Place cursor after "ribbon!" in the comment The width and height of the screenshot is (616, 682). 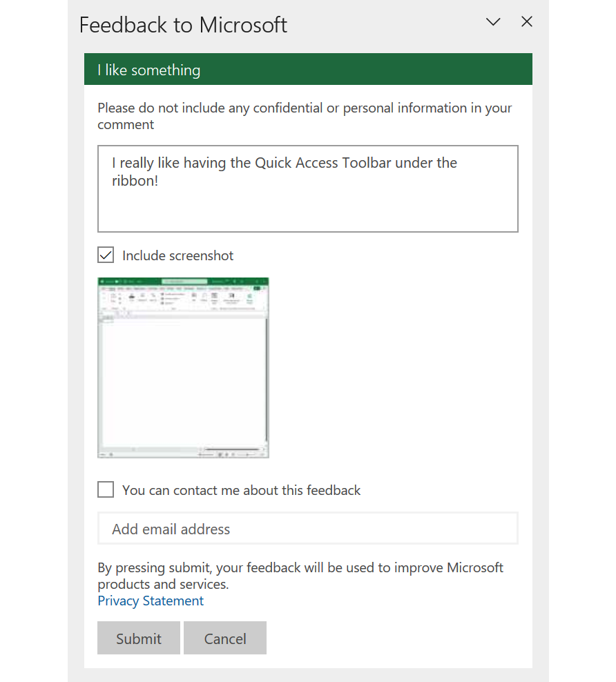tap(161, 182)
